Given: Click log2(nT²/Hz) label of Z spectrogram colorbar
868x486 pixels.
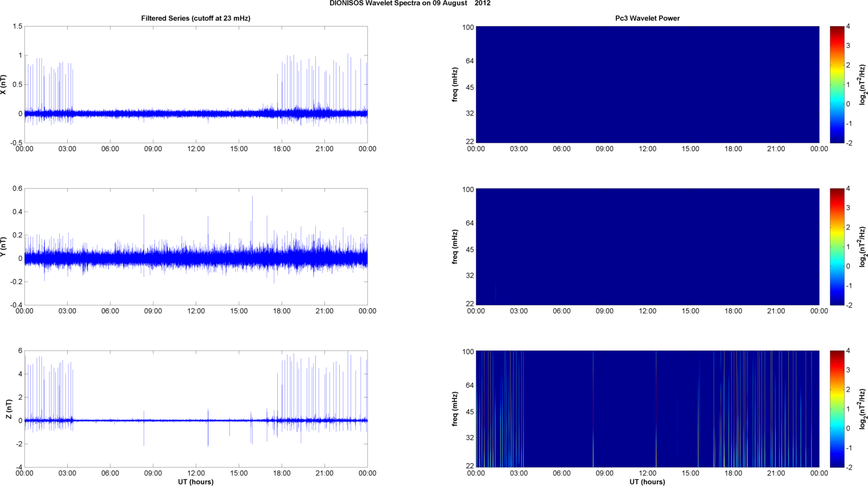Looking at the screenshot, I should point(862,409).
